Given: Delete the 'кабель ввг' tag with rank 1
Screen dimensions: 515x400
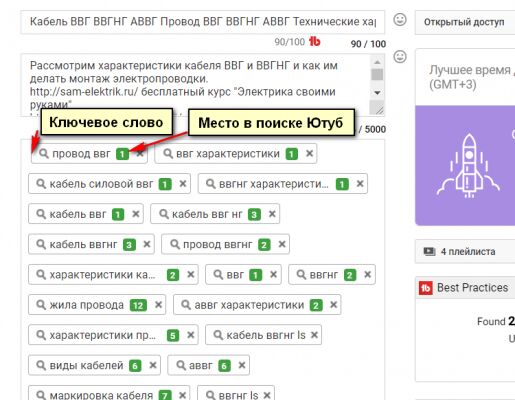Looking at the screenshot, I should click(x=135, y=214).
